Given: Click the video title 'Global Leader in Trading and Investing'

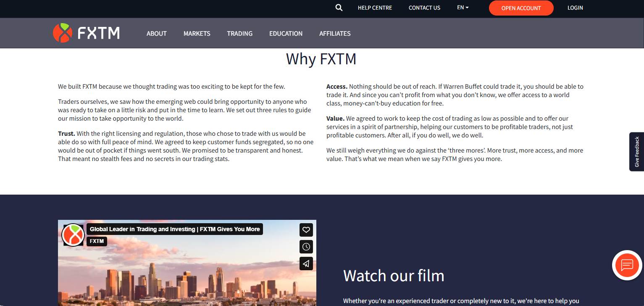Looking at the screenshot, I should (x=175, y=229).
